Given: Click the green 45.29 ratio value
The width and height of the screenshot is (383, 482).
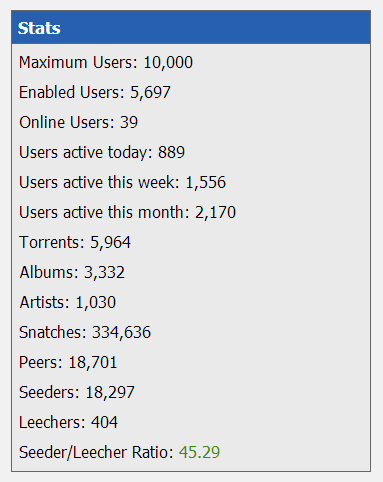Looking at the screenshot, I should tap(199, 452).
